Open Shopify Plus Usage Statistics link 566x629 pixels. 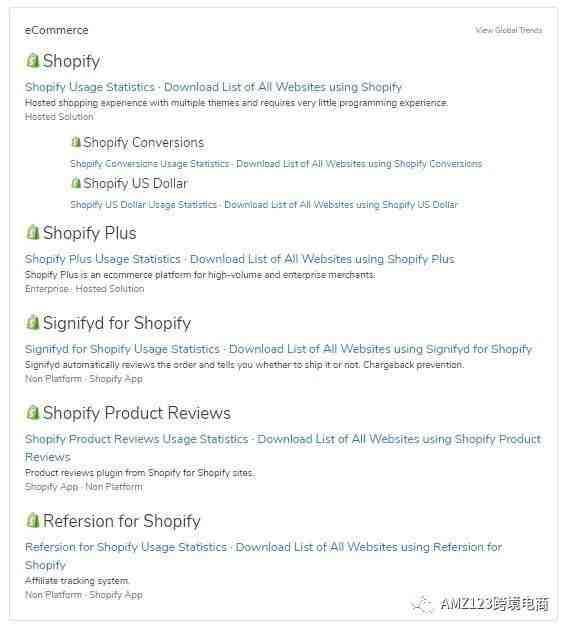pyautogui.click(x=103, y=259)
